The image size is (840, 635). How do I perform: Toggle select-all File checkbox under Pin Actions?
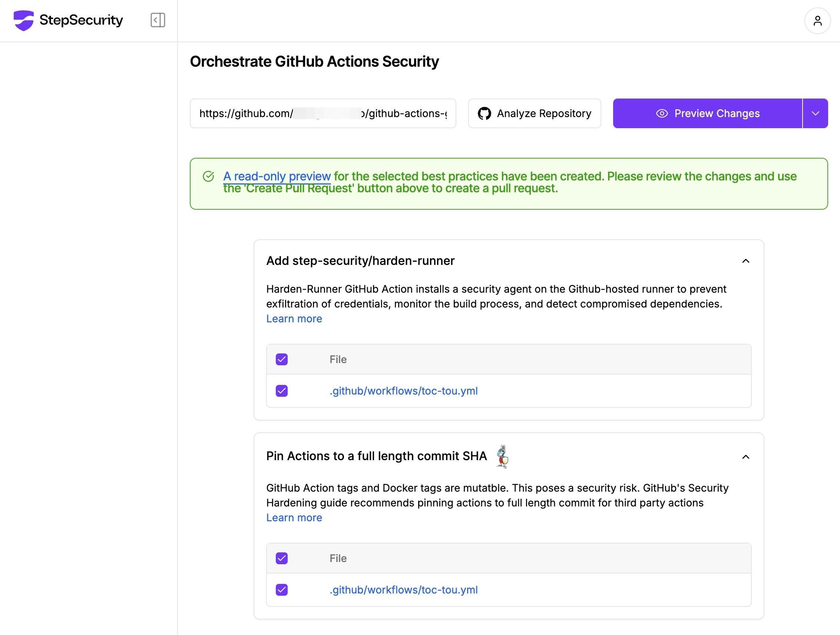tap(281, 558)
